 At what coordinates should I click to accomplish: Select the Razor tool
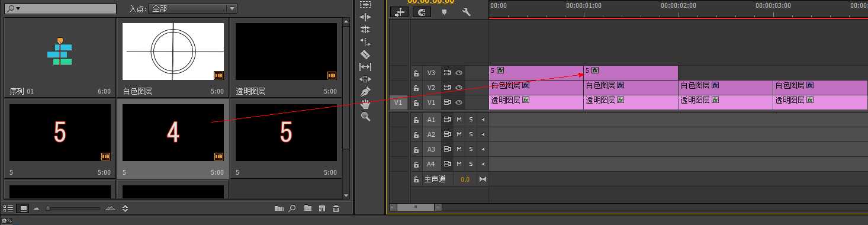click(365, 54)
